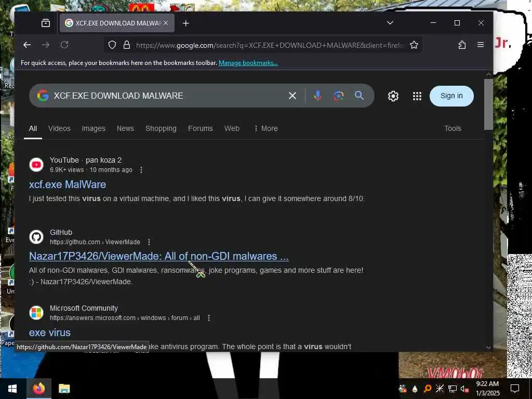Image resolution: width=532 pixels, height=399 pixels.
Task: Show site security padlock info
Action: [x=127, y=45]
